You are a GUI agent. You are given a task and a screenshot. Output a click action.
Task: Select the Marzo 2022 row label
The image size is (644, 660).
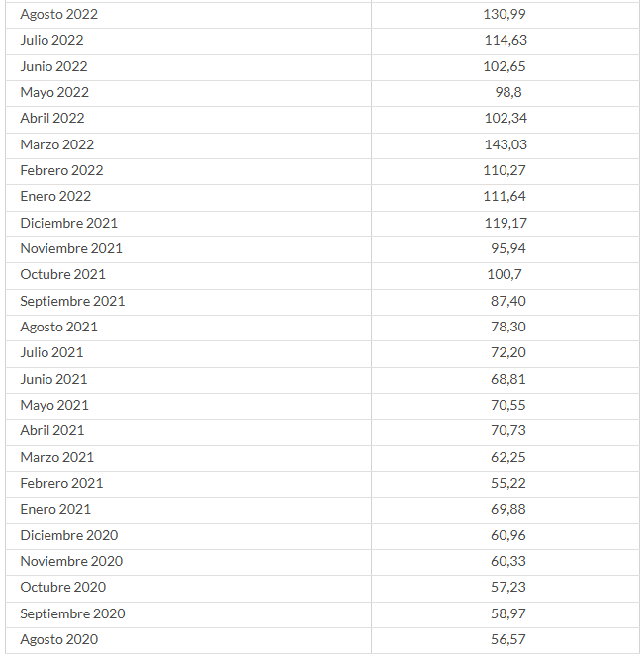[x=56, y=144]
